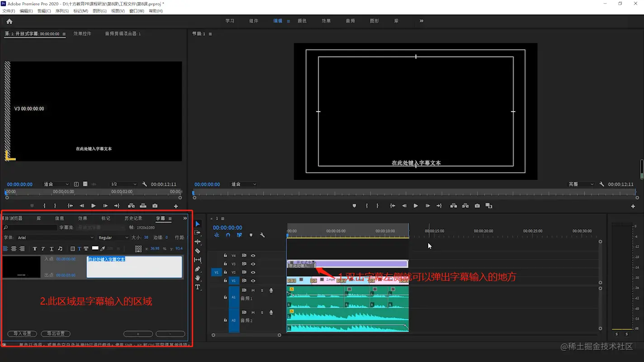Toggle lock on track V4
This screenshot has height=362, width=644.
[x=225, y=255]
